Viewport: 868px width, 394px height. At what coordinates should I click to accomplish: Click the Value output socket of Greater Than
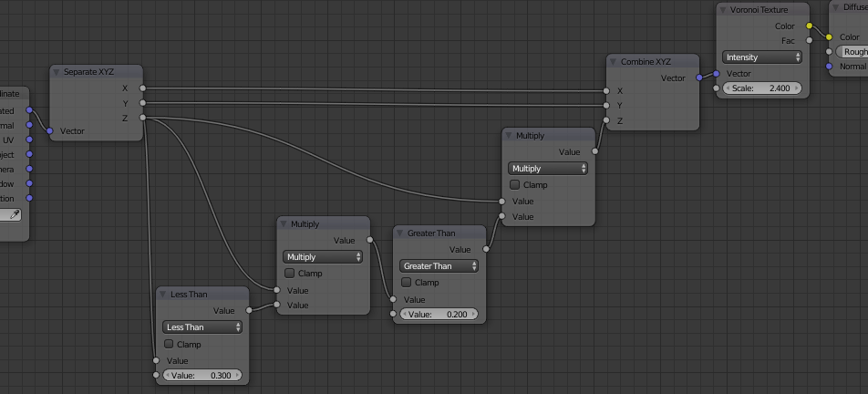click(485, 249)
